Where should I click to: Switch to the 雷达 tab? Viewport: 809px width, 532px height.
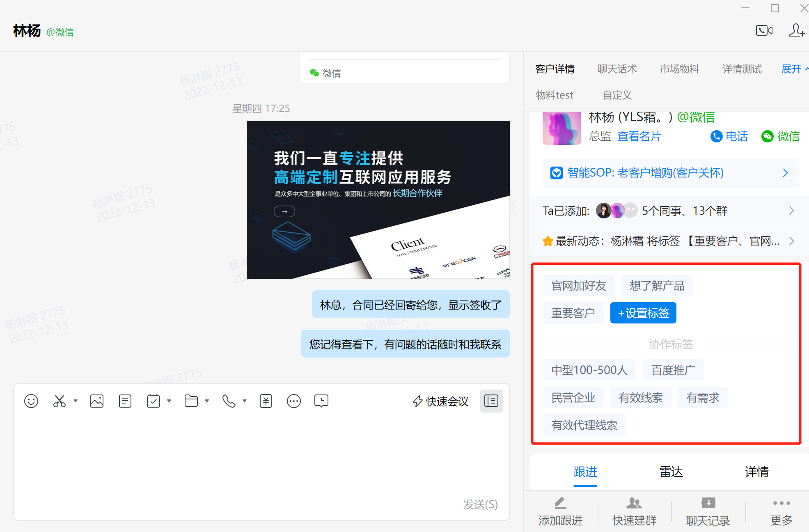pos(671,472)
